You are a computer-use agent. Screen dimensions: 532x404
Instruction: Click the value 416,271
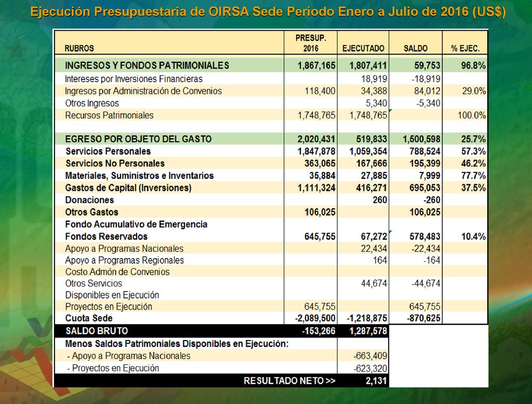tap(371, 187)
